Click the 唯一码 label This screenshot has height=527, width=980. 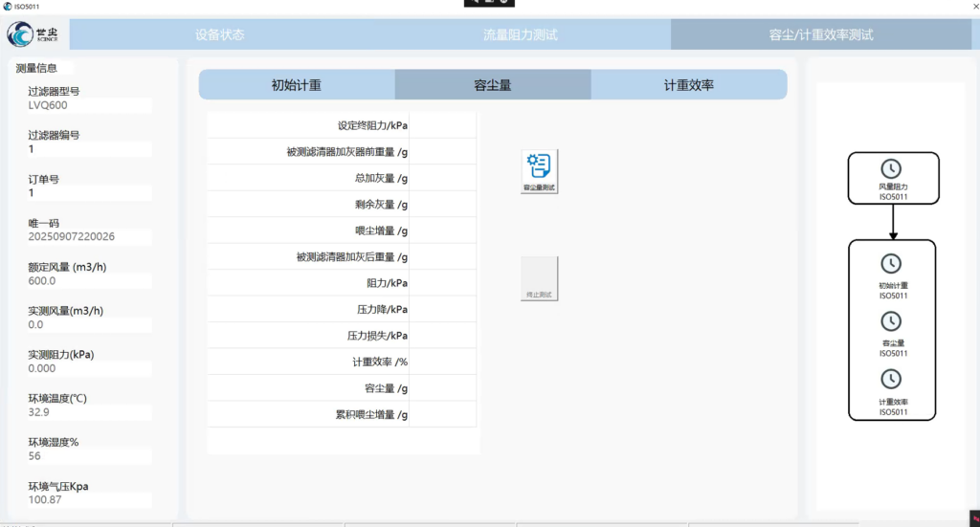click(43, 223)
